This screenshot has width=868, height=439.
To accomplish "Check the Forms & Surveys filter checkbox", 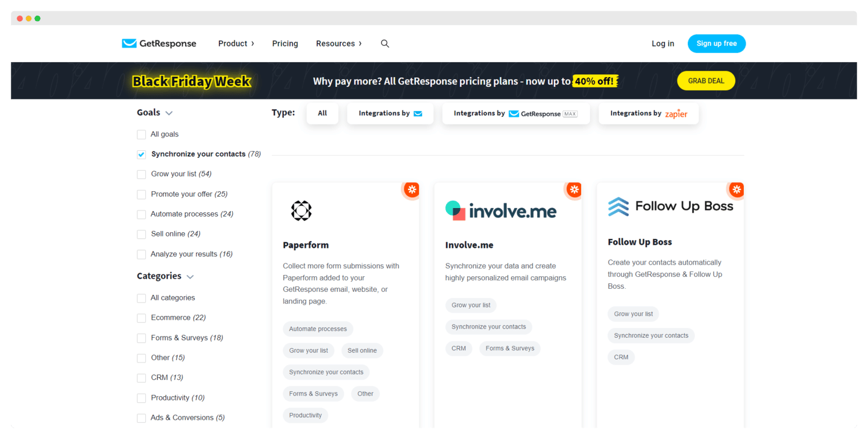I will [141, 338].
